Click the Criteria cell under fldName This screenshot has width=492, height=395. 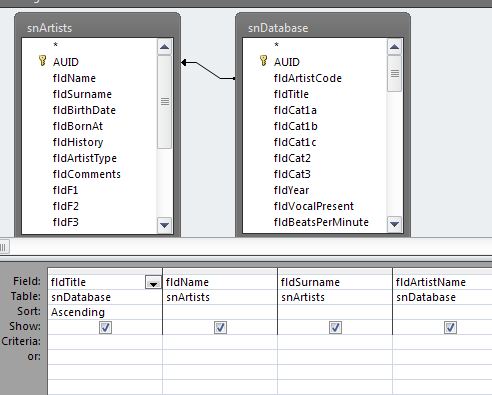220,342
